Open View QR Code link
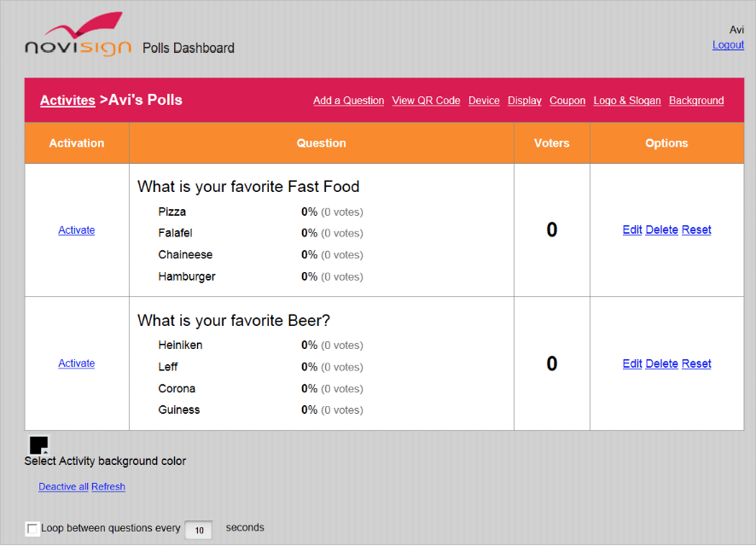756x546 pixels. [x=426, y=101]
